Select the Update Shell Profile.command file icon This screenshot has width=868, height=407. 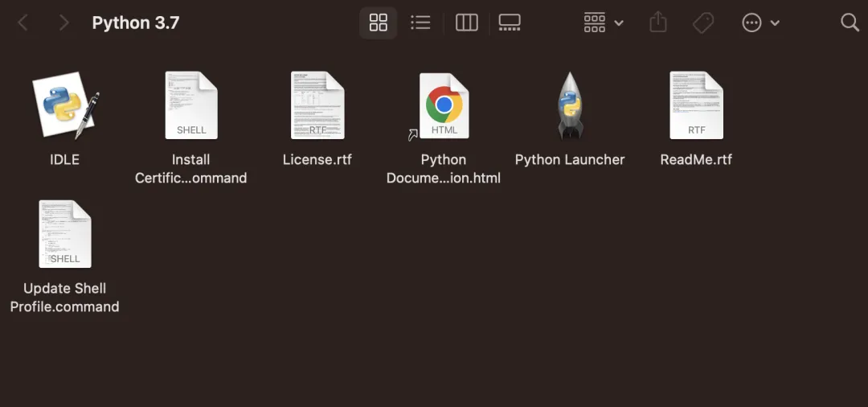pyautogui.click(x=65, y=234)
